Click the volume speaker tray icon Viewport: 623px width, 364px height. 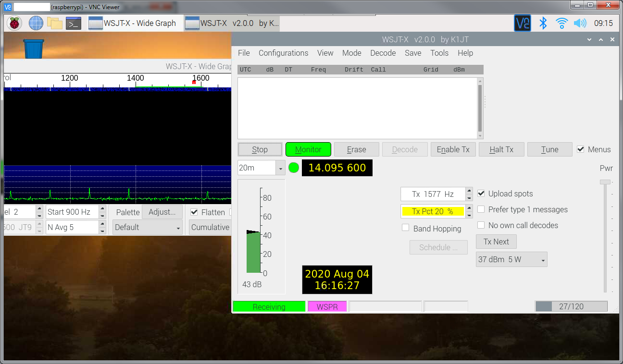click(x=580, y=23)
